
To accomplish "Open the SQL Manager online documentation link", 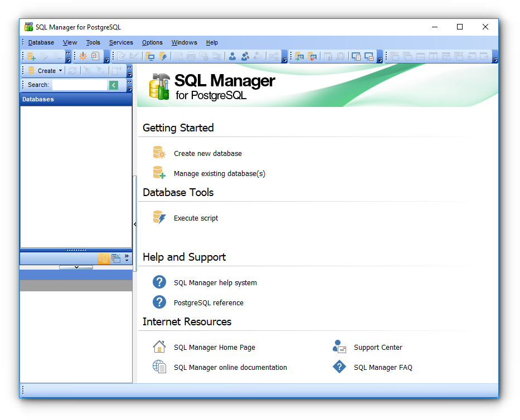I will tap(231, 367).
